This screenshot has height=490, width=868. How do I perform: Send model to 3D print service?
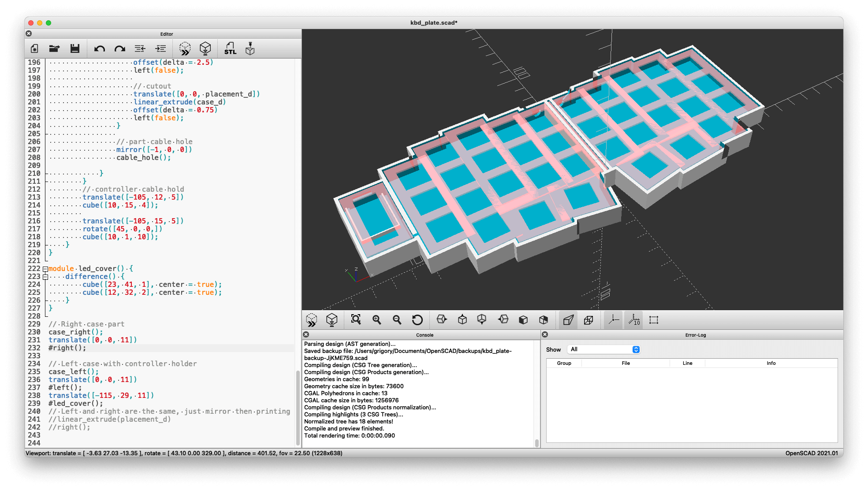click(x=250, y=48)
